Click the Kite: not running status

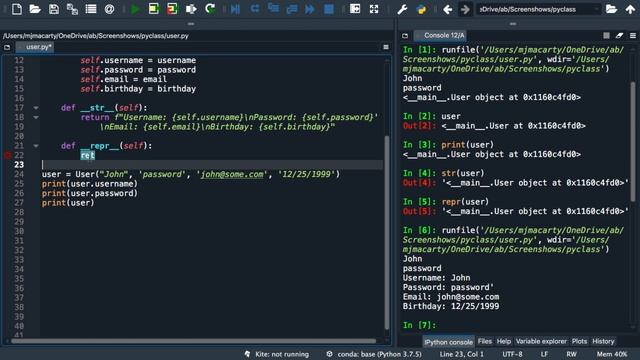pos(277,354)
